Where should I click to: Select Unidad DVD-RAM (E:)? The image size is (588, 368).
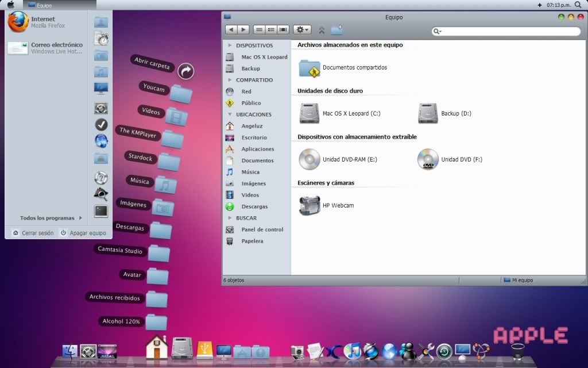(x=338, y=159)
